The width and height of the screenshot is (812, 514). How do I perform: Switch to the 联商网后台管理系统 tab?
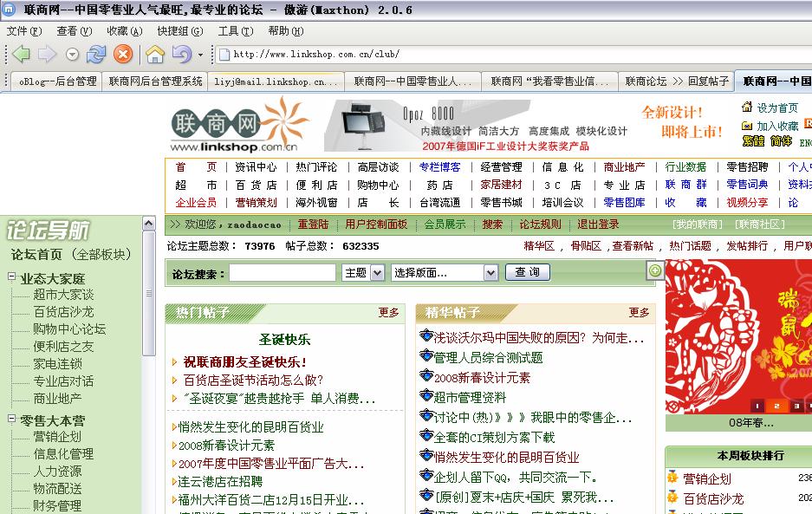155,81
